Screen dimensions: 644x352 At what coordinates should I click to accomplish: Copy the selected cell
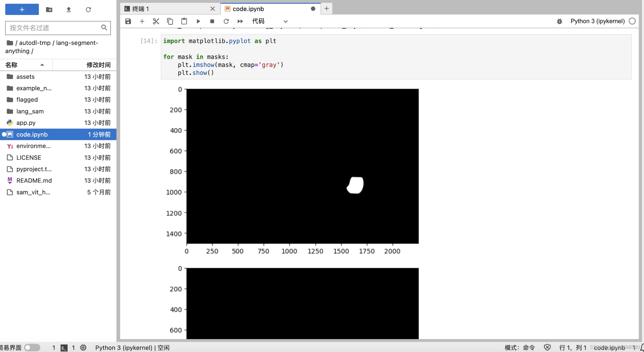pyautogui.click(x=170, y=21)
